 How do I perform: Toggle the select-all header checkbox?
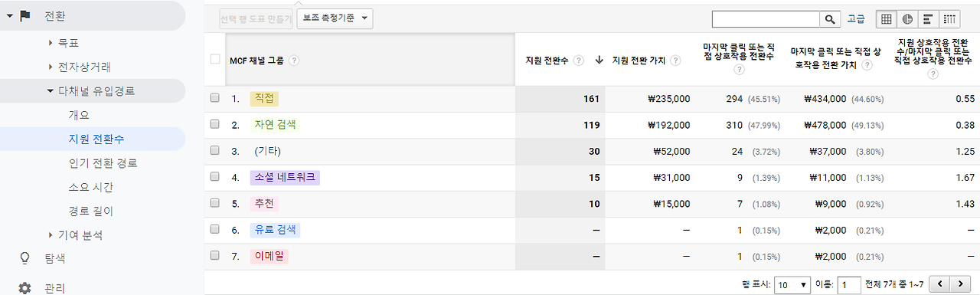[x=215, y=59]
